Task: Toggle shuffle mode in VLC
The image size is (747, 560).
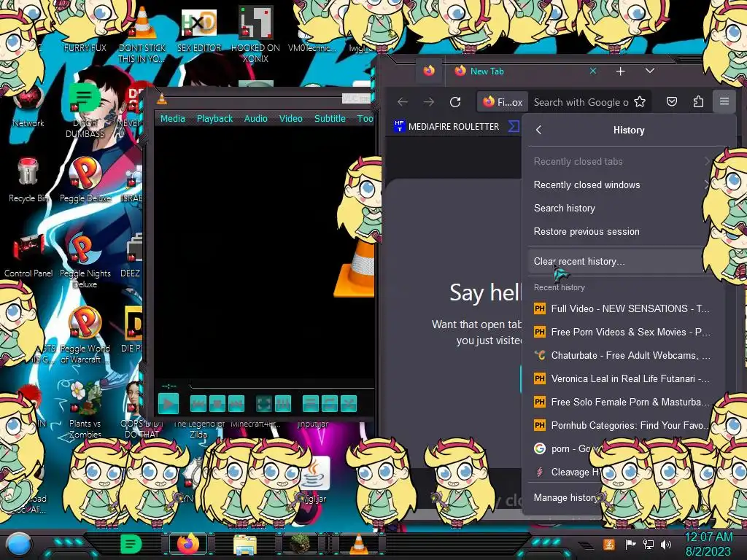Action: 349,404
